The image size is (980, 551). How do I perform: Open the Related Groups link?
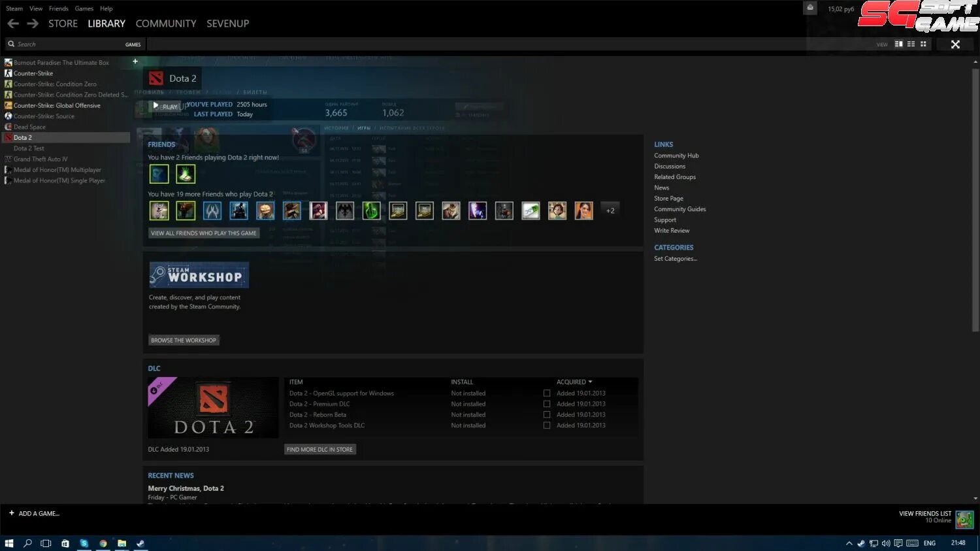[675, 177]
